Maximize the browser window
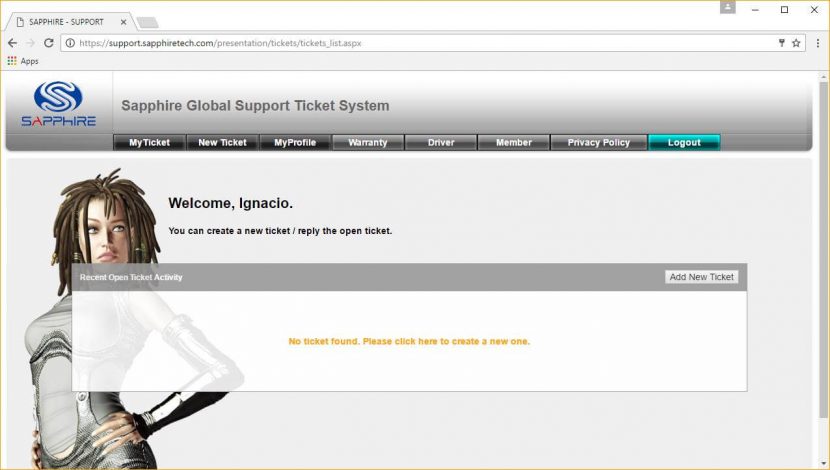Viewport: 830px width, 470px height. (x=784, y=10)
